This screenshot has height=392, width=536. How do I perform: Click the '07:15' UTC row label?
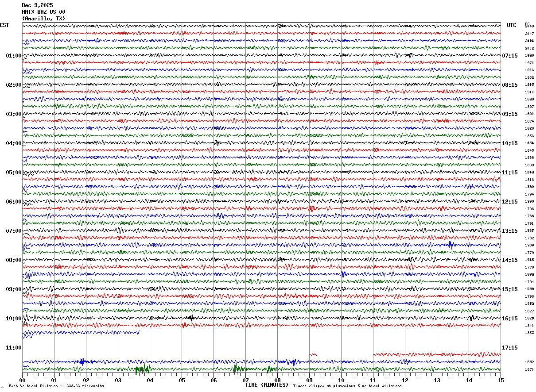[510, 56]
